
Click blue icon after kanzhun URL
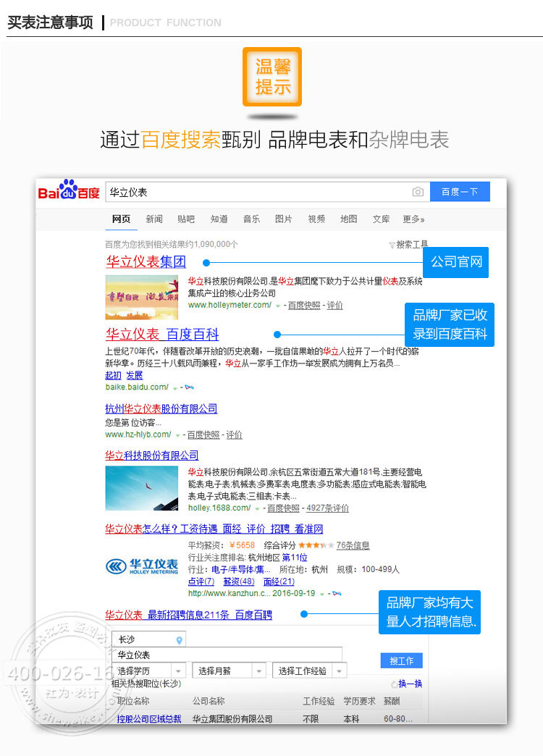click(x=337, y=594)
